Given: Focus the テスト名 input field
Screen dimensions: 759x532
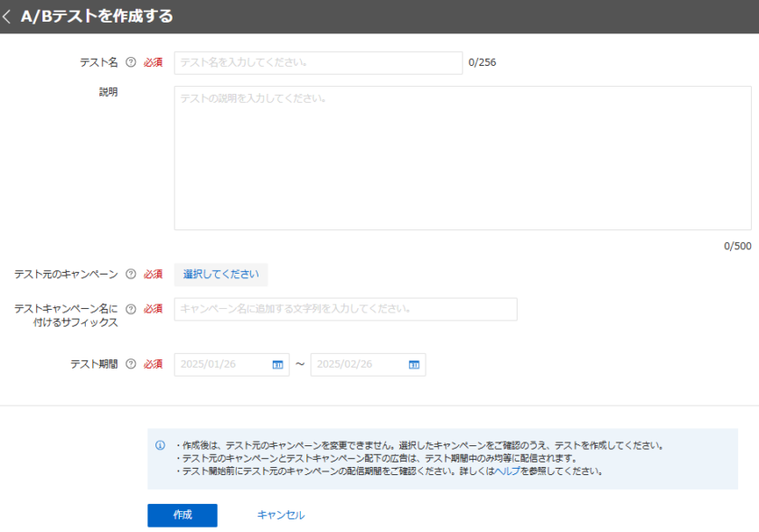Looking at the screenshot, I should pyautogui.click(x=318, y=62).
